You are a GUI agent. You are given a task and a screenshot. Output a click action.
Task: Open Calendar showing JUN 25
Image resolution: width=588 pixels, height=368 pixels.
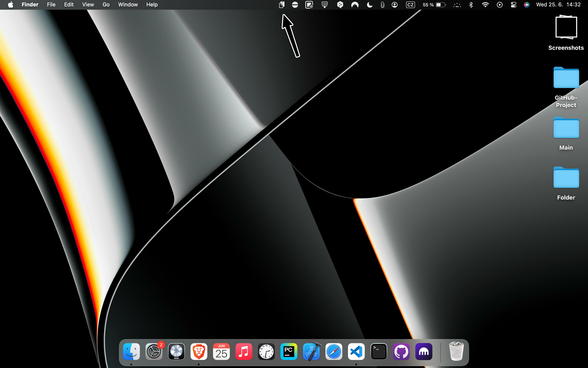pyautogui.click(x=221, y=352)
